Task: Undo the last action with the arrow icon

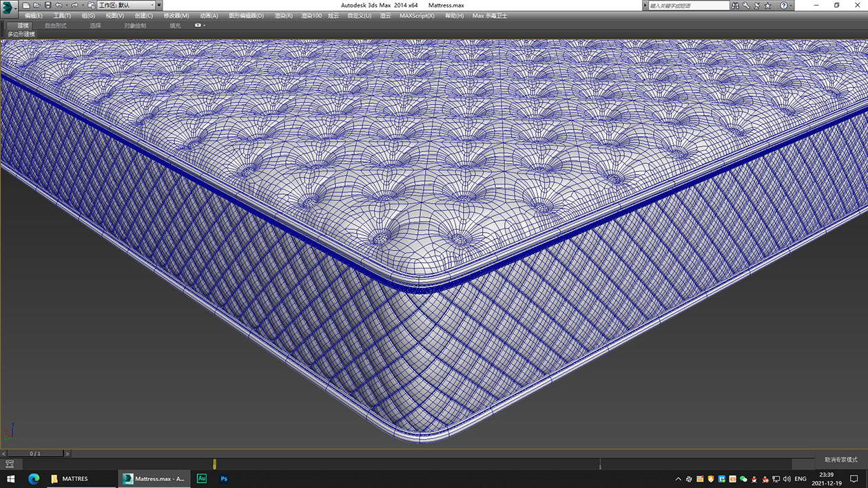Action: [x=59, y=6]
